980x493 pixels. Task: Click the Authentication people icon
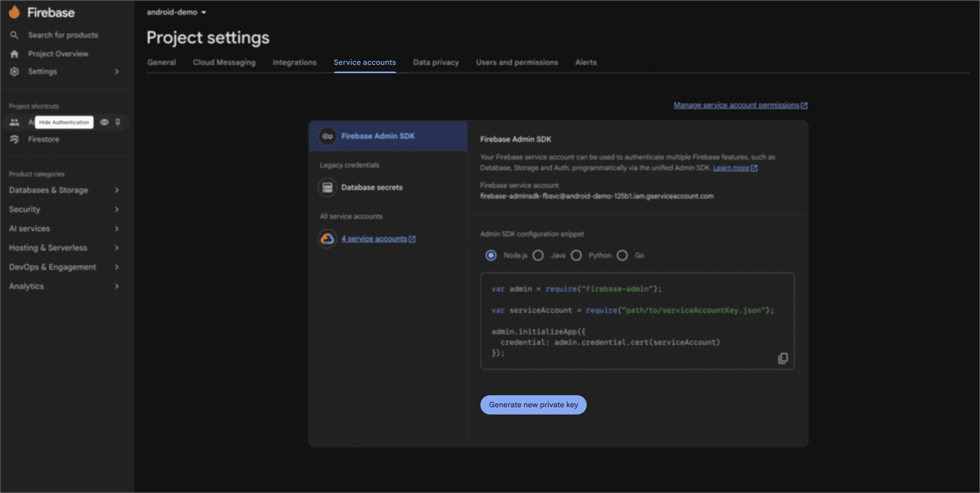click(x=14, y=122)
